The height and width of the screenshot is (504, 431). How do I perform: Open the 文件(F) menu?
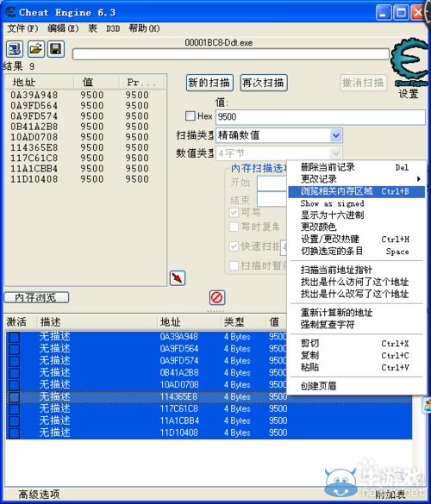(22, 28)
